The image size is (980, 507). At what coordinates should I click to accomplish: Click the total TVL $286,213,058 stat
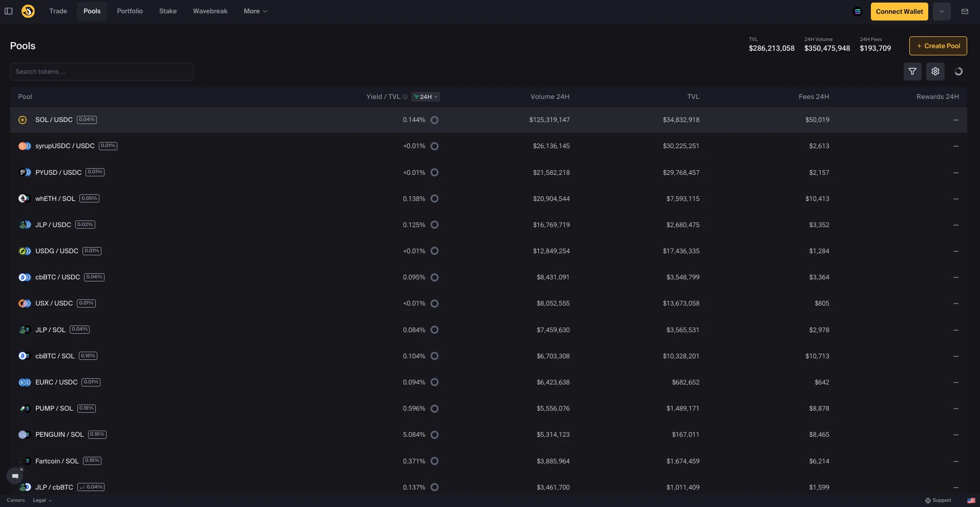[x=772, y=45]
